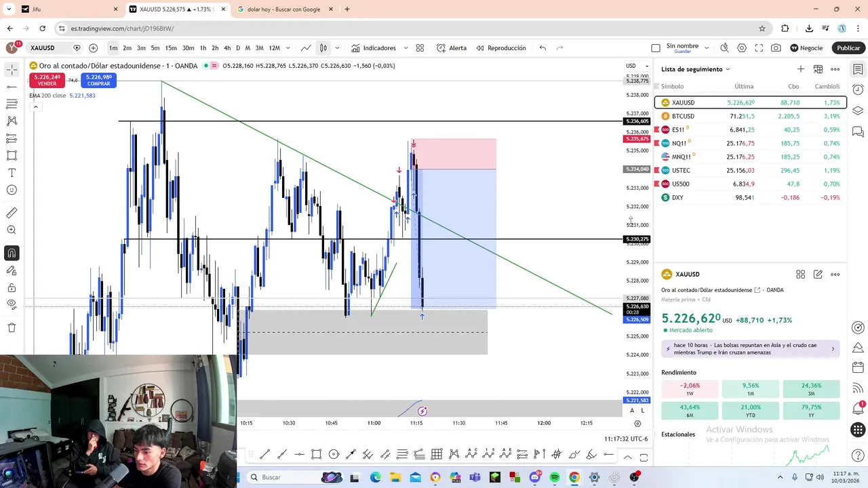Select BTCUSD row in watchlist
This screenshot has width=868, height=488.
point(751,116)
